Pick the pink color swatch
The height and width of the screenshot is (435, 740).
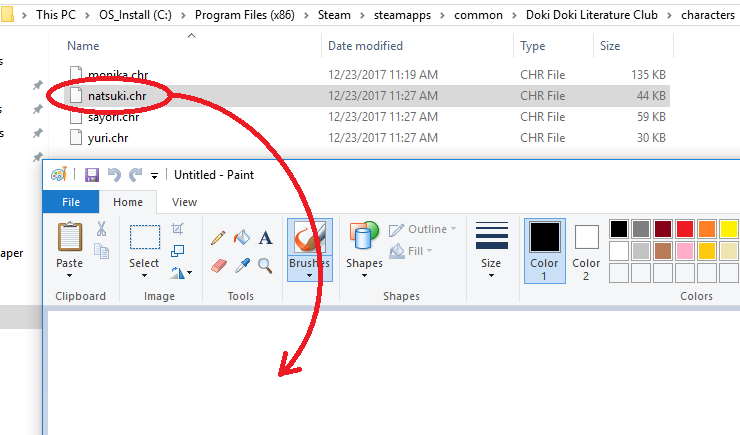(685, 251)
